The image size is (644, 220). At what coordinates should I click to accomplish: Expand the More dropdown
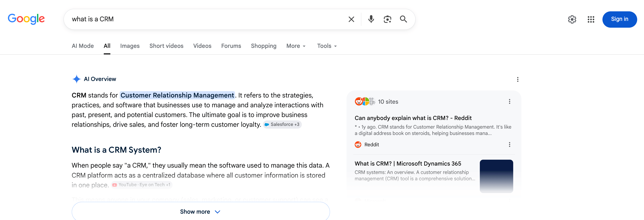(296, 46)
